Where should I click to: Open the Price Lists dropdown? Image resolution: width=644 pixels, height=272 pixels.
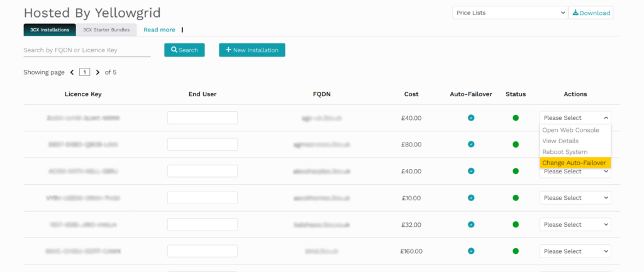coord(509,13)
